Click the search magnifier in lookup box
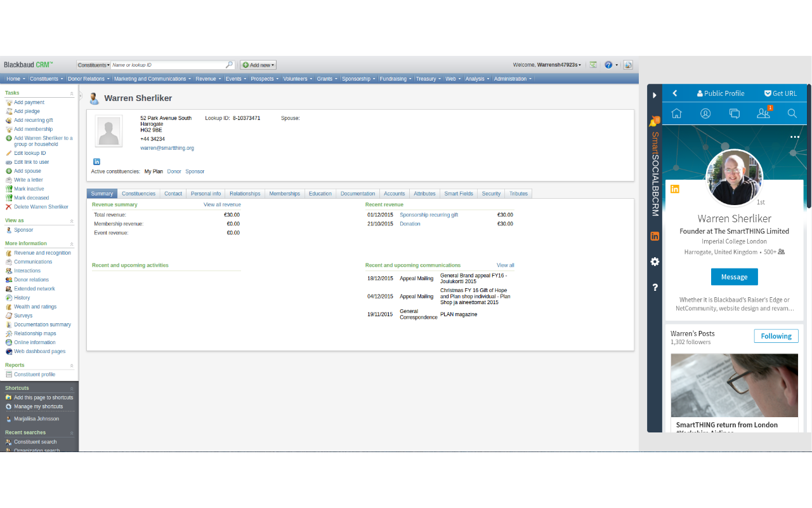The height and width of the screenshot is (508, 812). point(230,65)
